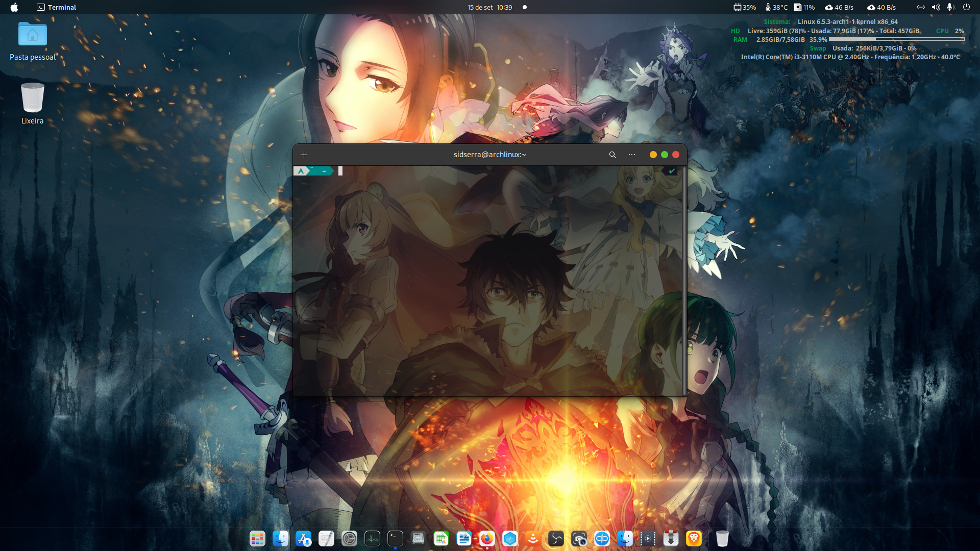Click the Apple logo menu

(x=14, y=7)
